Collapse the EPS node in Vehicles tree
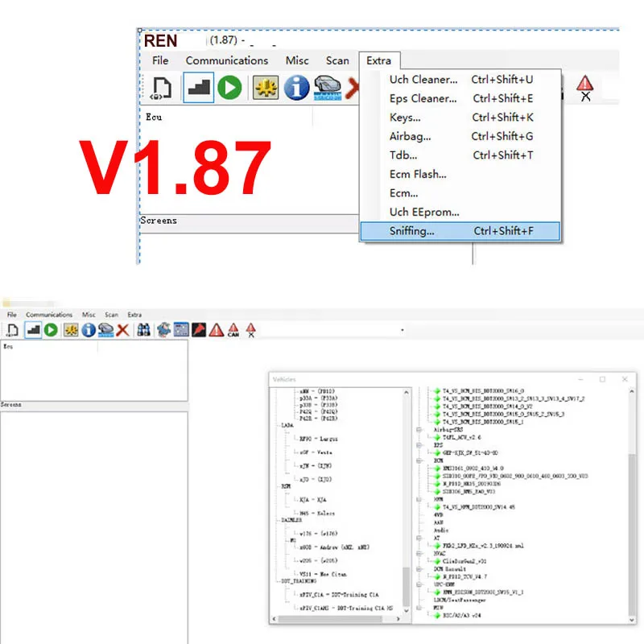This screenshot has height=644, width=644. tap(419, 445)
